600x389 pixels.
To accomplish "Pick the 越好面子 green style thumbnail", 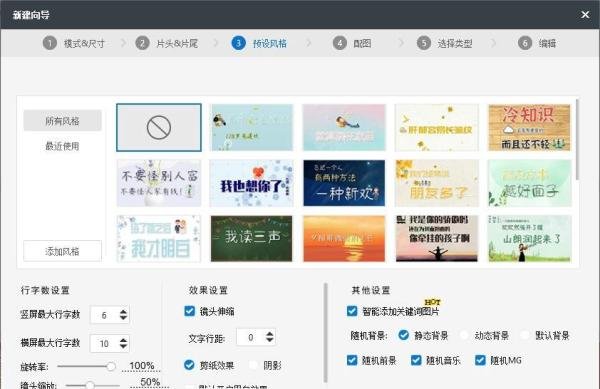I will pyautogui.click(x=529, y=183).
